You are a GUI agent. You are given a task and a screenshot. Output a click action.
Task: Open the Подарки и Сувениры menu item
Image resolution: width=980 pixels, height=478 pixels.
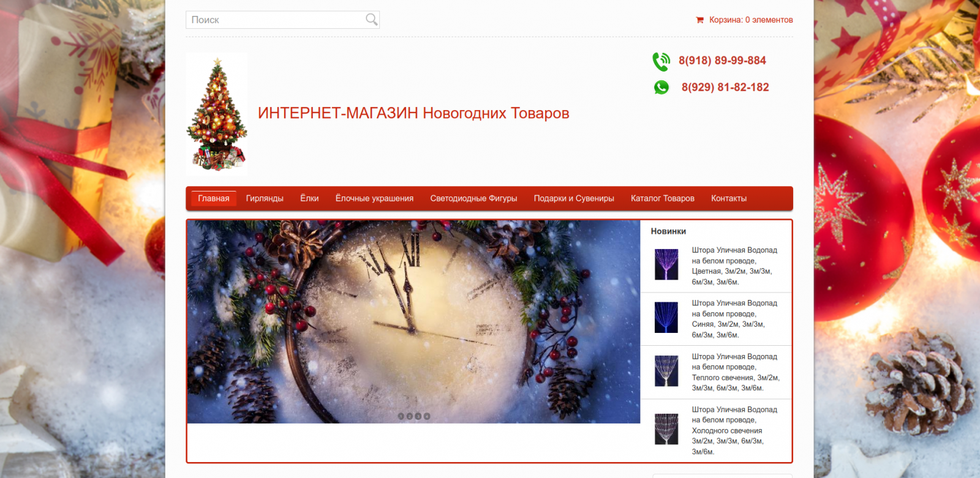tap(574, 198)
